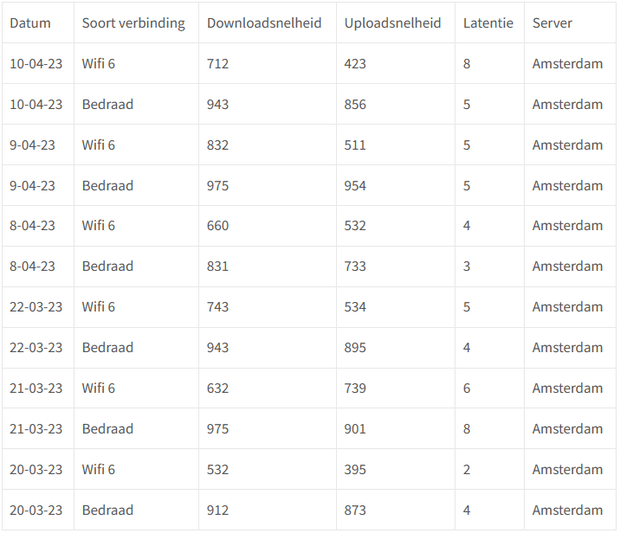Click upload value 954 cell

coord(395,186)
